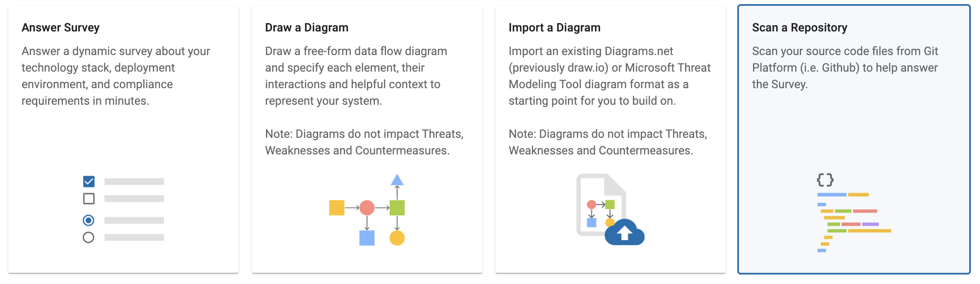Pick the Scan a Repository heading
Image resolution: width=980 pixels, height=284 pixels.
click(799, 28)
